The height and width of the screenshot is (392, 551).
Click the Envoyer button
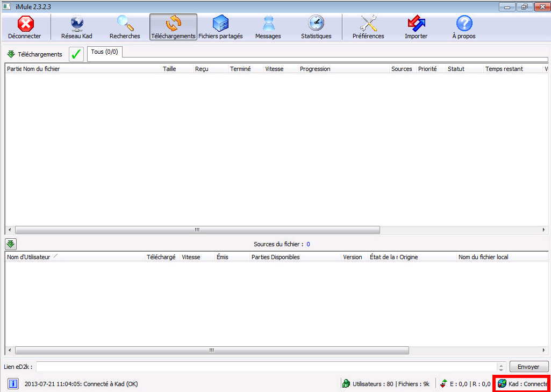click(528, 367)
